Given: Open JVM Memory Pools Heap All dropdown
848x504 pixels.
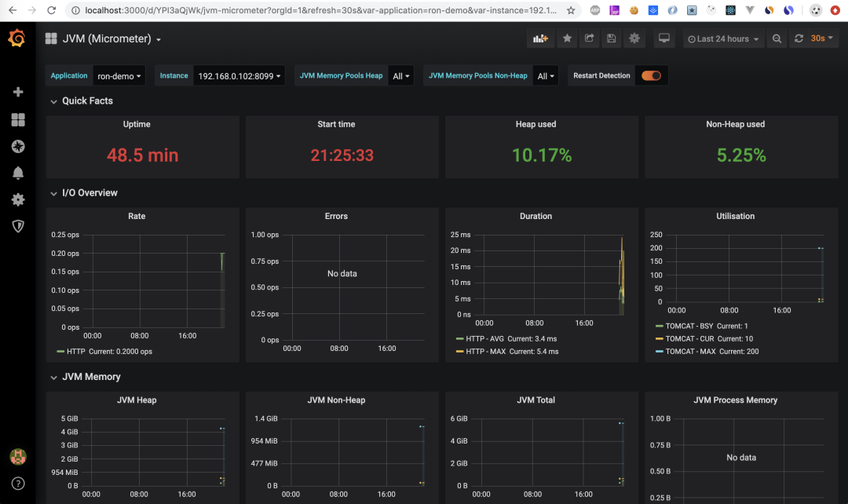Looking at the screenshot, I should tap(400, 76).
